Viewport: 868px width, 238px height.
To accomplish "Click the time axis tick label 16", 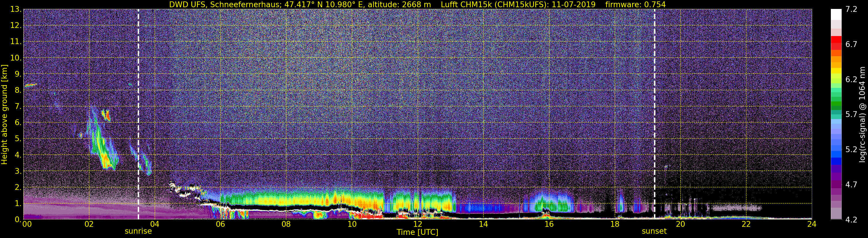I will click(x=549, y=224).
